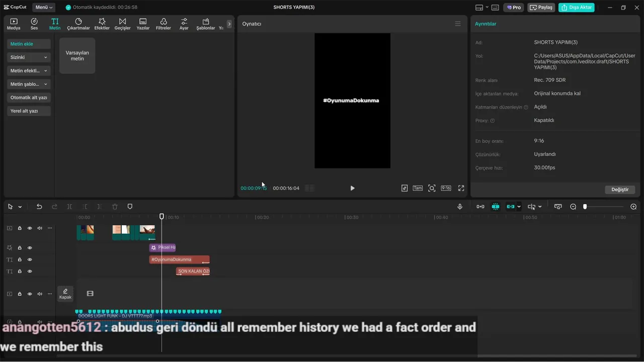
Task: Select the #OyunumaDokunma text clip
Action: click(180, 259)
